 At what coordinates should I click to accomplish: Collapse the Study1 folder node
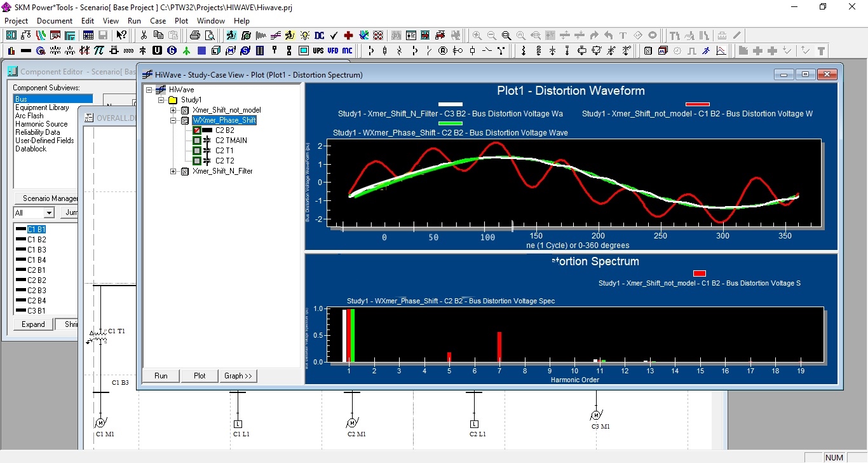pos(161,100)
